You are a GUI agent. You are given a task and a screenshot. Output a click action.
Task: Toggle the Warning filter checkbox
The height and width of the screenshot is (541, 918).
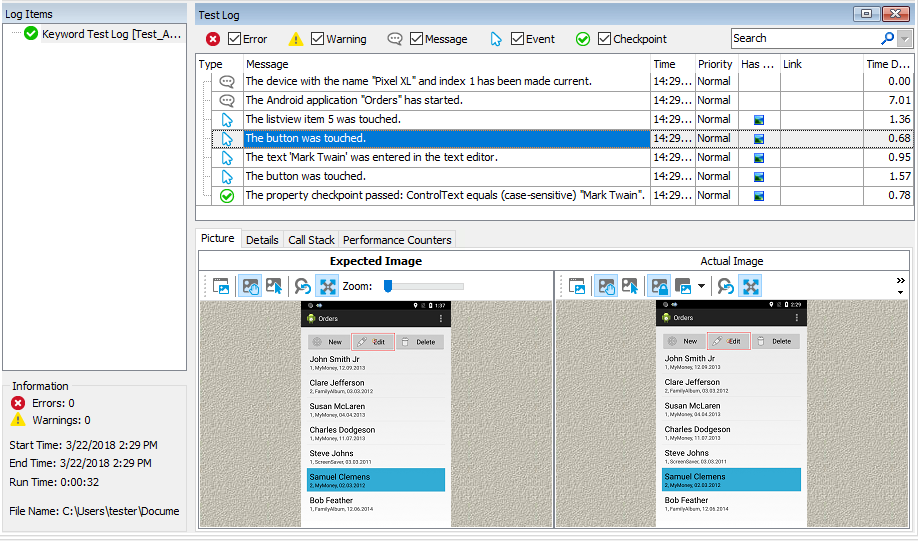point(317,39)
